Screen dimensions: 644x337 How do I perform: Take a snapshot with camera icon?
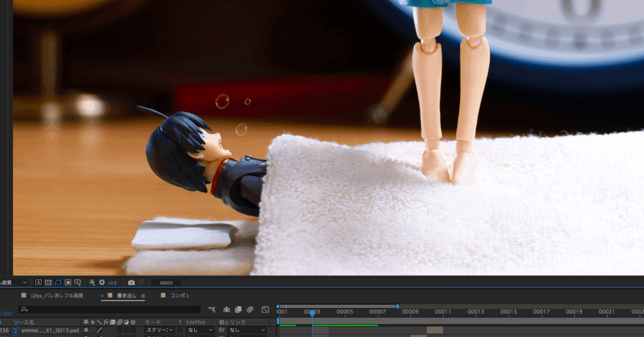pyautogui.click(x=131, y=282)
